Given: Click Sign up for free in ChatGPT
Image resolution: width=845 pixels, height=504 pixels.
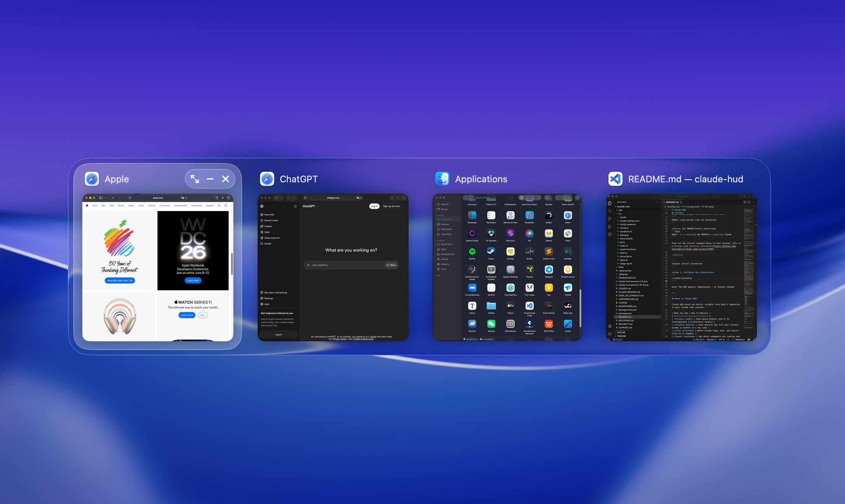Looking at the screenshot, I should (x=391, y=206).
